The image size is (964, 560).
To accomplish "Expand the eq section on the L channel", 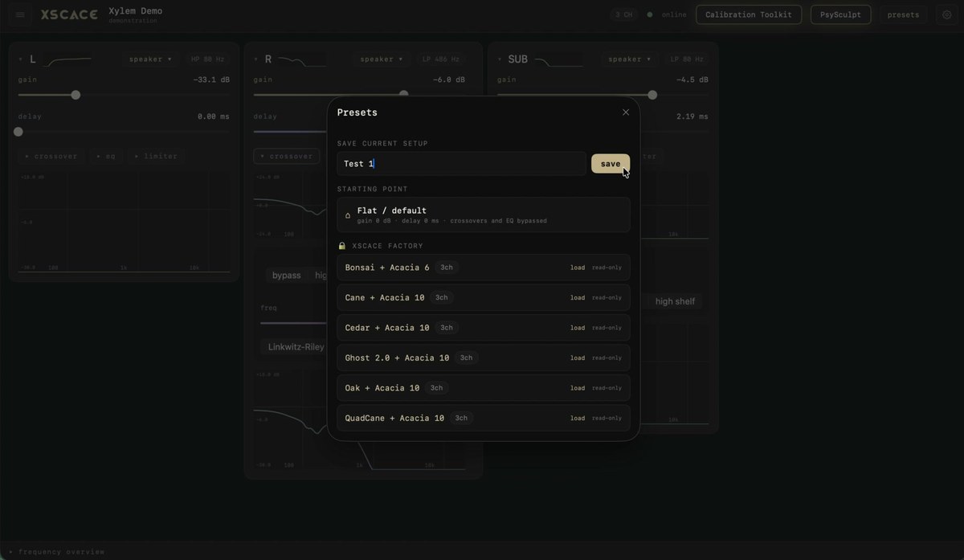I will pyautogui.click(x=106, y=156).
